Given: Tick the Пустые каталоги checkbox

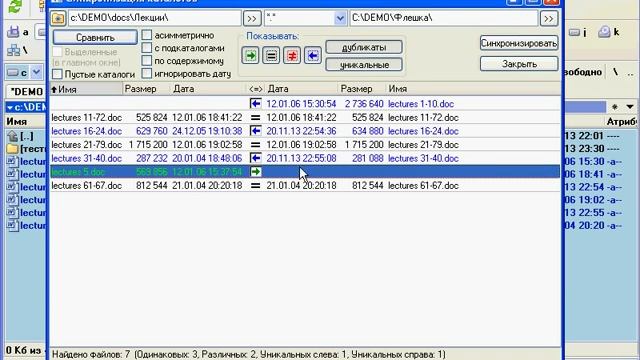Looking at the screenshot, I should pyautogui.click(x=58, y=74).
